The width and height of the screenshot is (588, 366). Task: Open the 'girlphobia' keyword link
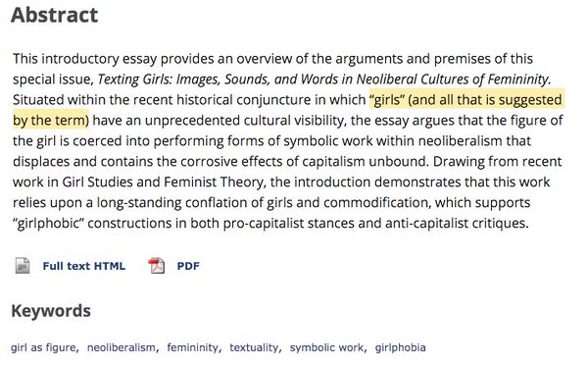[400, 347]
